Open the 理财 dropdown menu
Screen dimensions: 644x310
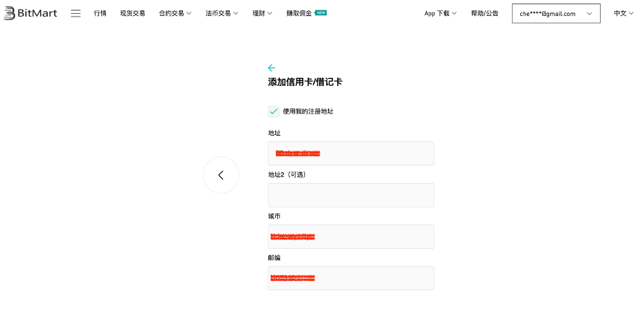[x=262, y=13]
